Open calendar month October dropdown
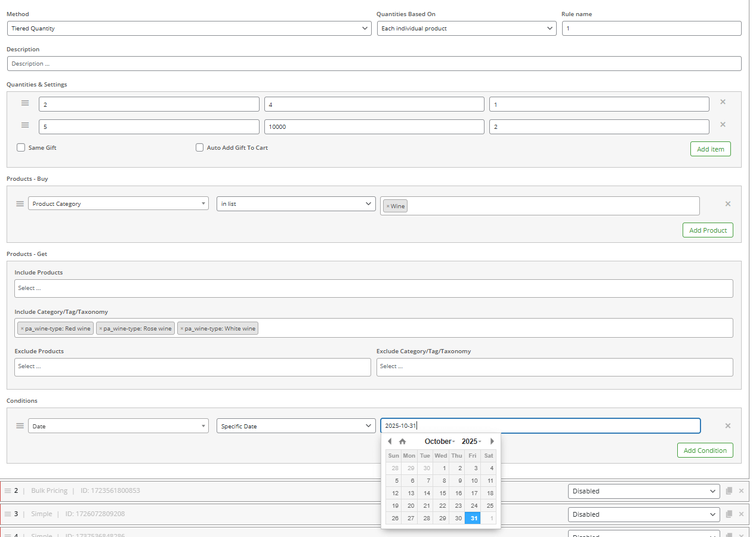This screenshot has height=537, width=756. pos(440,442)
